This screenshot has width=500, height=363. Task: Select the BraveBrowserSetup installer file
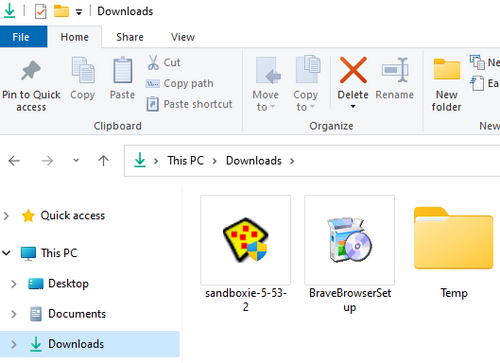click(350, 240)
